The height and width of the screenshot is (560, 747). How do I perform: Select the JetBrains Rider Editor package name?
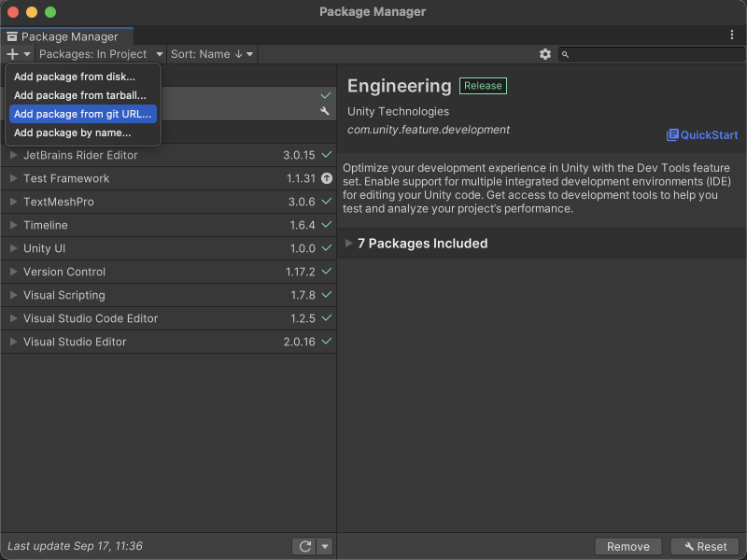[80, 155]
